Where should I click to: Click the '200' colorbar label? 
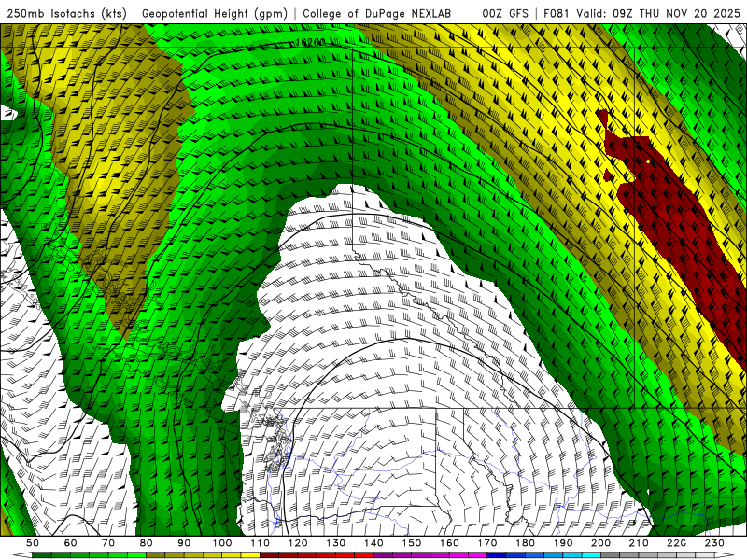pos(600,543)
